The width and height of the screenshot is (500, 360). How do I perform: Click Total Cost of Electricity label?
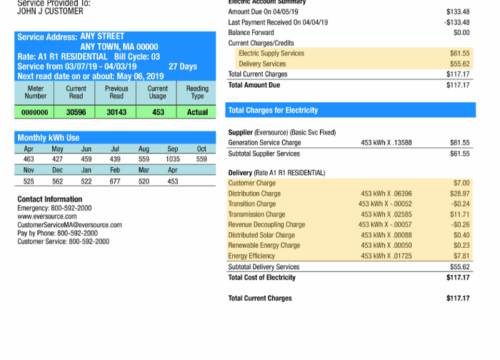click(x=262, y=277)
